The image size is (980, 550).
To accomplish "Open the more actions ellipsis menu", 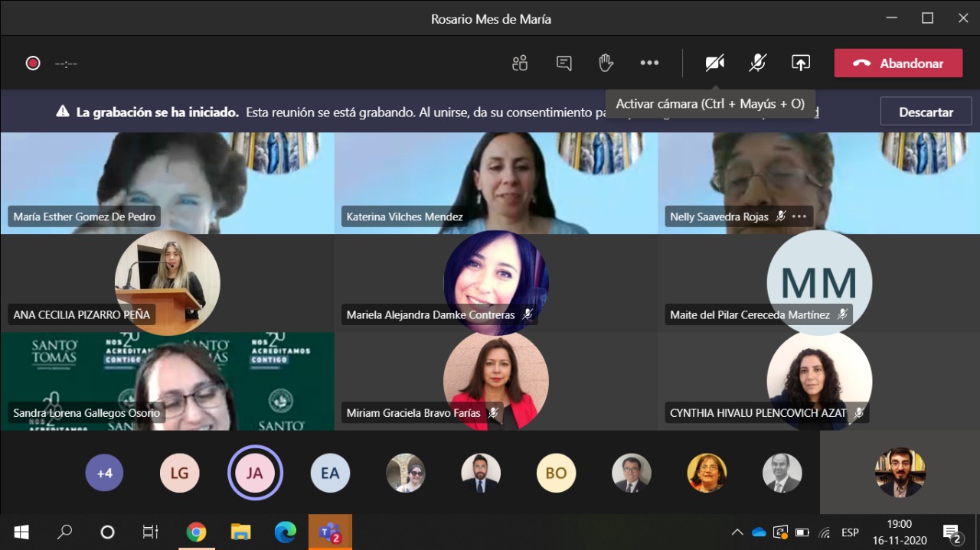I will [649, 63].
